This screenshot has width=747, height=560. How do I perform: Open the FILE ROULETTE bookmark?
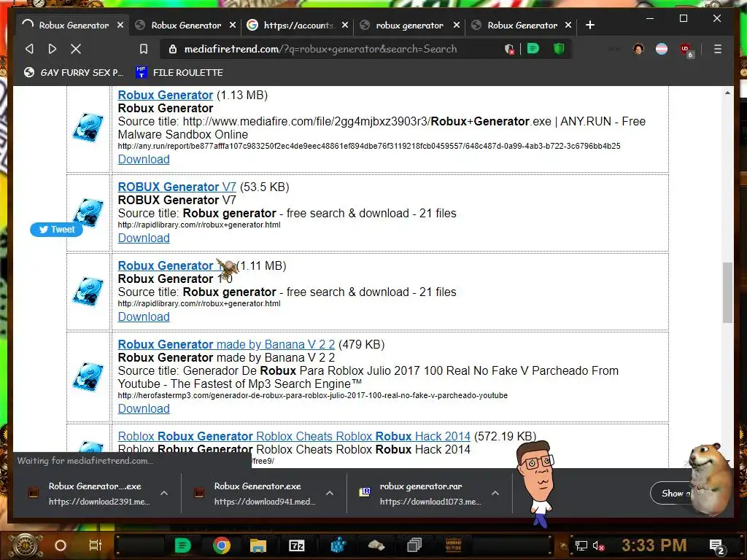[179, 72]
